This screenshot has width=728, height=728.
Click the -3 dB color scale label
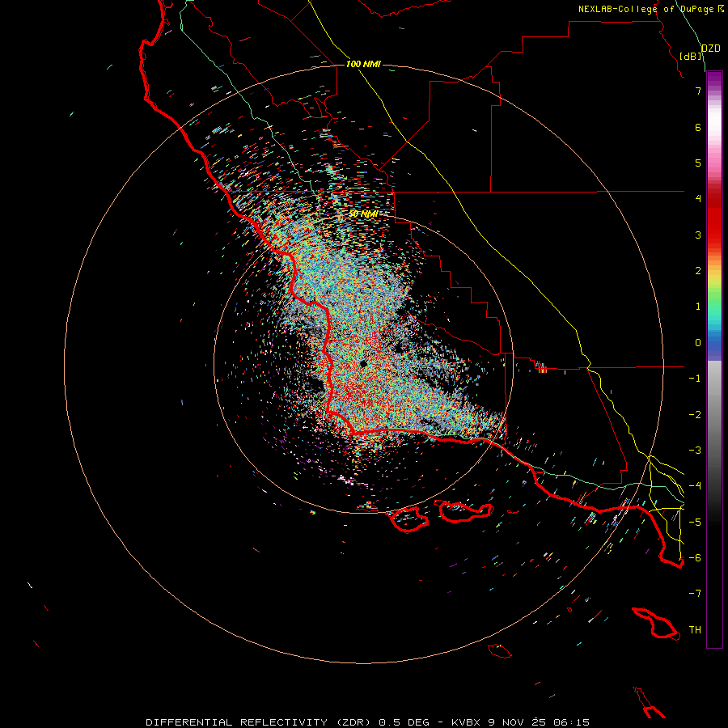(695, 450)
